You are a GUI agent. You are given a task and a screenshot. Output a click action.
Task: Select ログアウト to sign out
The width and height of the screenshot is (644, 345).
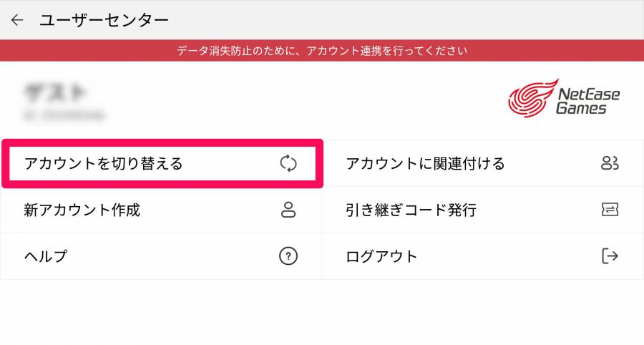coord(483,256)
